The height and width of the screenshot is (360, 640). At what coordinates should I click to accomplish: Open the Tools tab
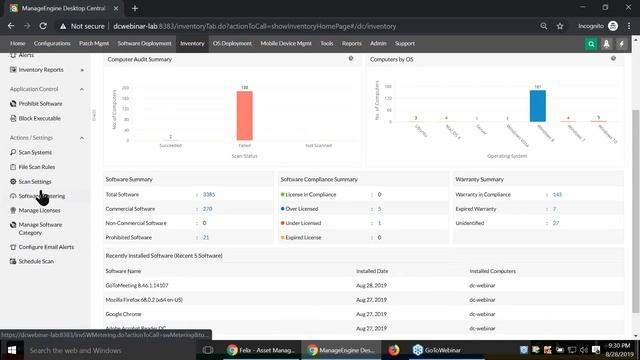[327, 44]
